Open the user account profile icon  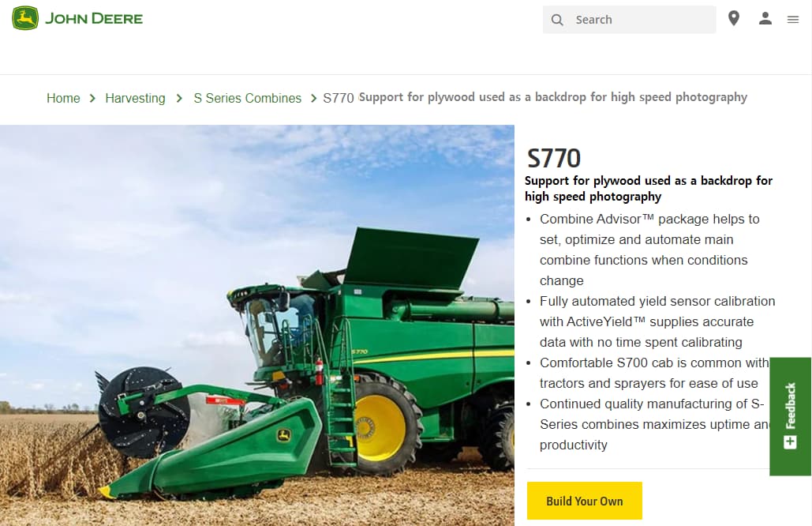point(765,19)
